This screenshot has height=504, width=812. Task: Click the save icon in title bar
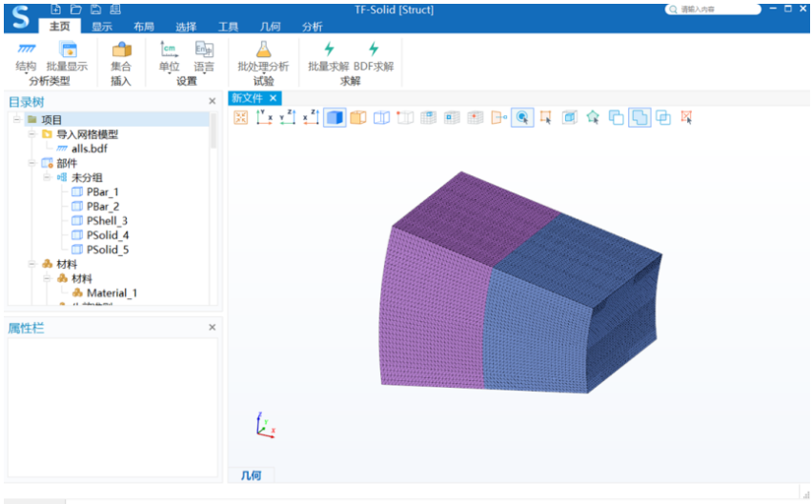coord(96,10)
